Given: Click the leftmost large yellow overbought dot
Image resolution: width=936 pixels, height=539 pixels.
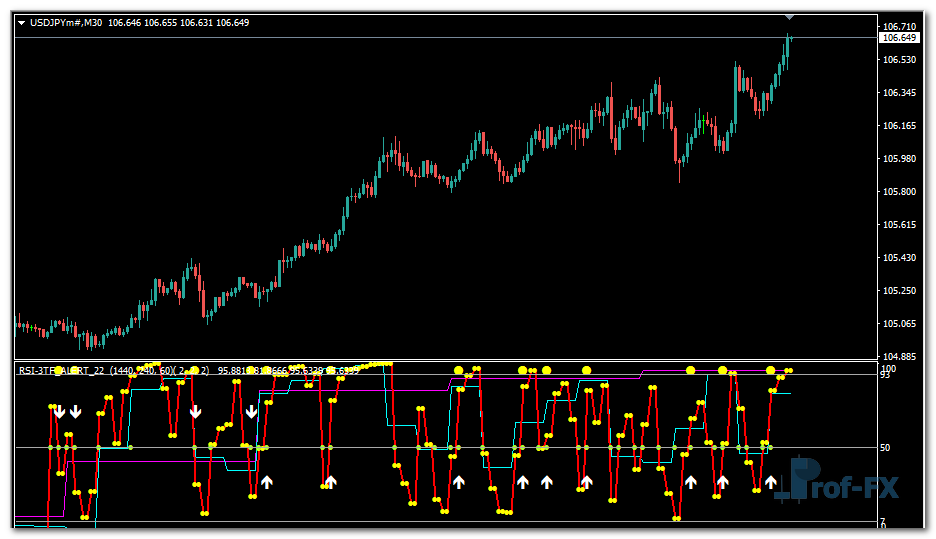Looking at the screenshot, I should (x=58, y=371).
